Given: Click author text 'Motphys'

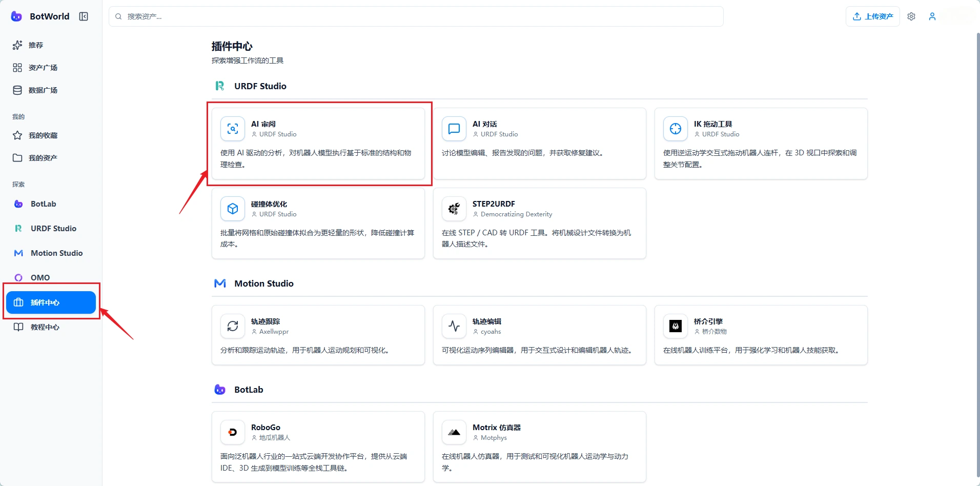Looking at the screenshot, I should point(494,438).
